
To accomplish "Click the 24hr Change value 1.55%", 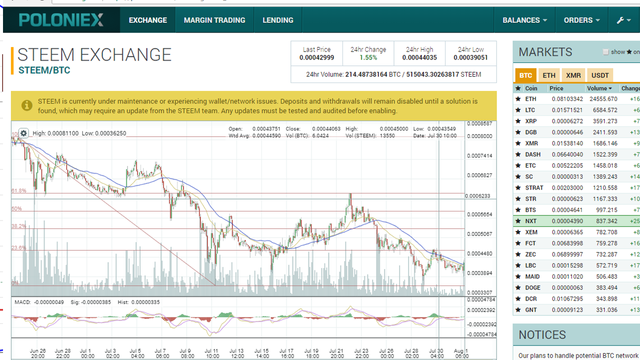I will point(368,58).
